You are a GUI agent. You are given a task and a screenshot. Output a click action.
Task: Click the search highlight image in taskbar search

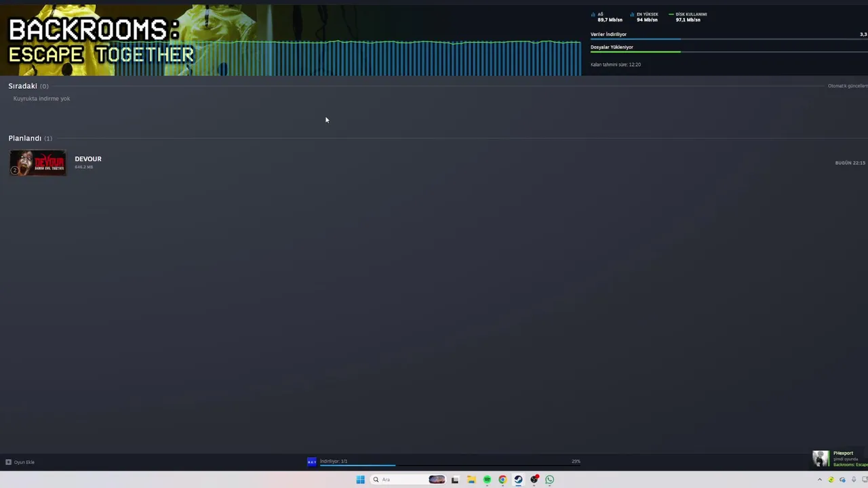click(437, 479)
